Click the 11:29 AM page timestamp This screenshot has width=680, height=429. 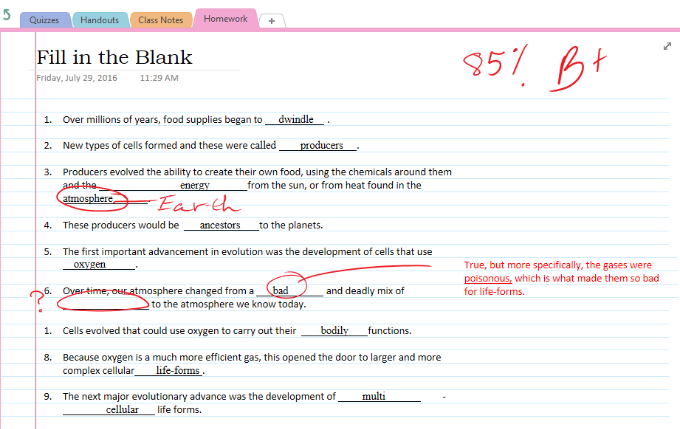[x=159, y=78]
